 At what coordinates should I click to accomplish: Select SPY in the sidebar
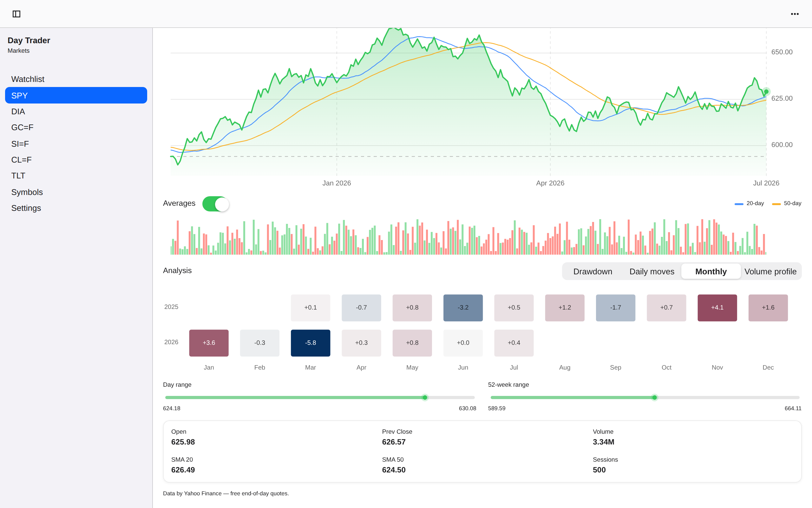[76, 96]
